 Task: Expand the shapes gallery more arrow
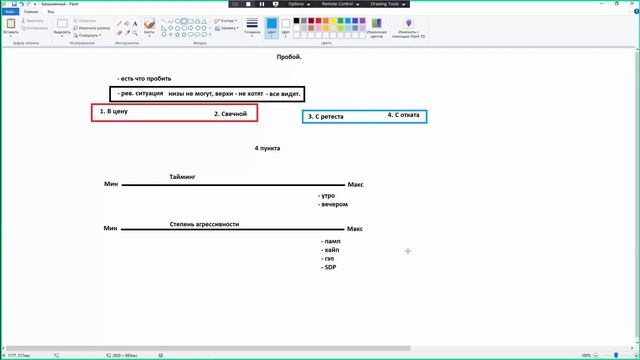(210, 35)
